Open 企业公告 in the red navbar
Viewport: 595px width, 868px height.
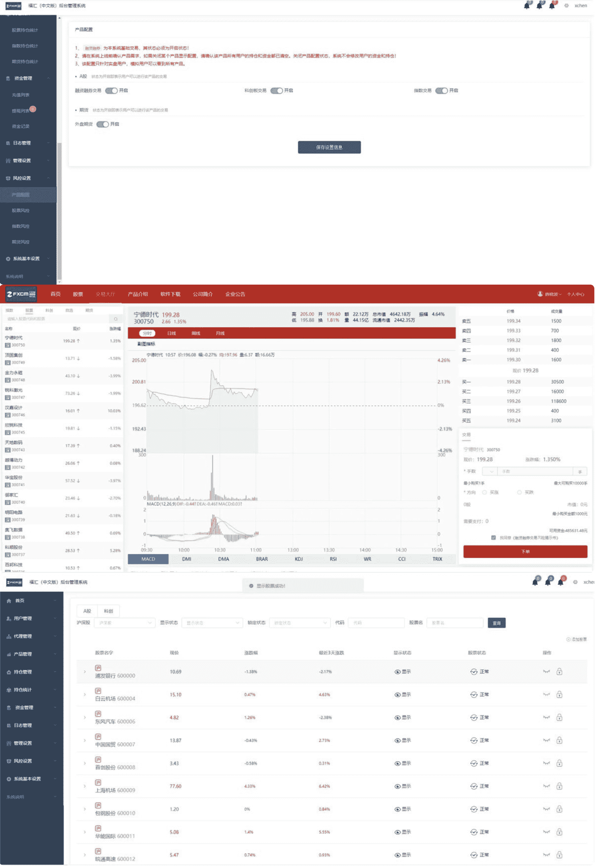pos(235,294)
